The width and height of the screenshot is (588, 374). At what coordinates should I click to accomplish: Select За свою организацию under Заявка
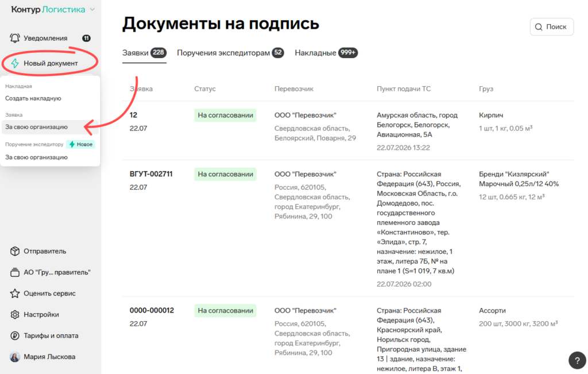tap(36, 127)
